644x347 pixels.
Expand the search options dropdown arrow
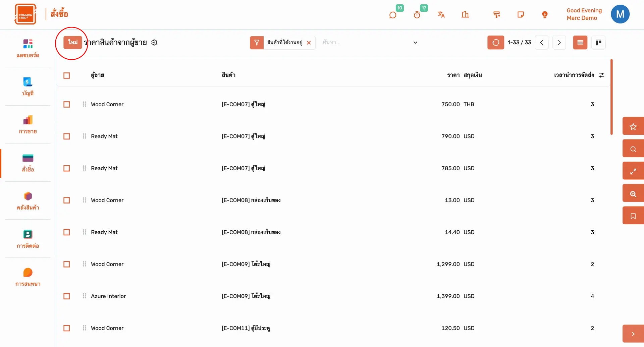coord(415,43)
